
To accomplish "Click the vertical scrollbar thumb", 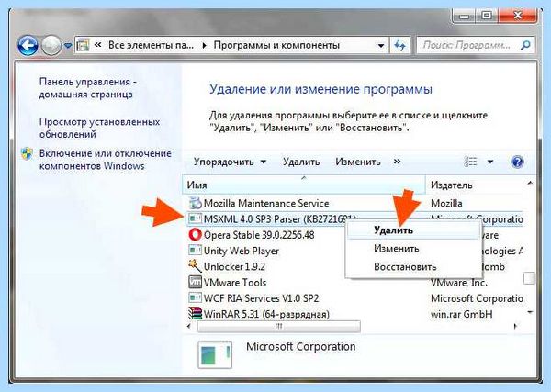I will pos(529,278).
